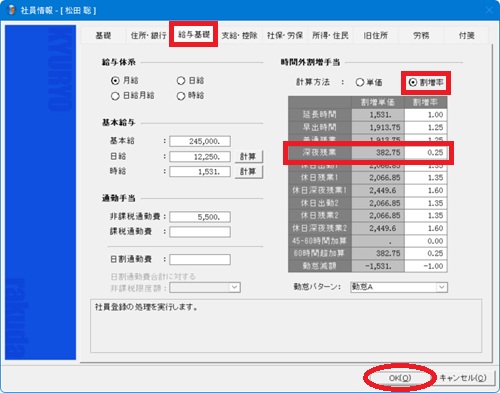Click the 日給 amount field showing 12,250
Viewport: 500px width, 393px height.
[200, 156]
